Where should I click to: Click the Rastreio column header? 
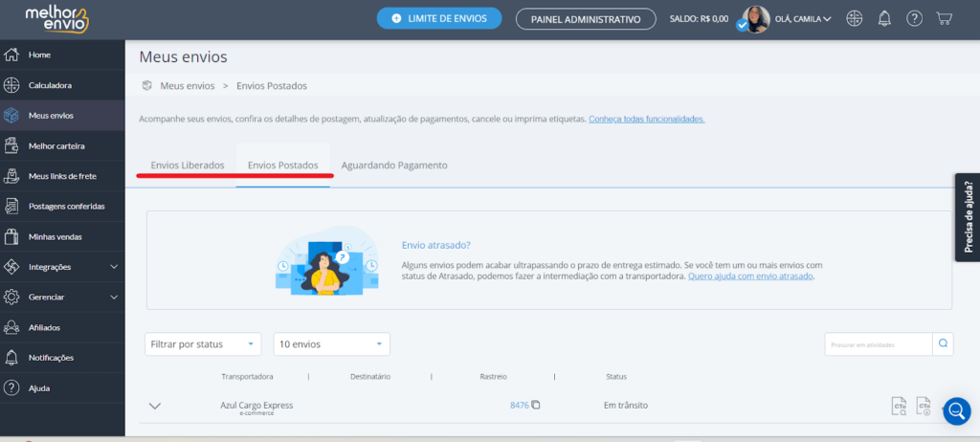[x=493, y=376]
